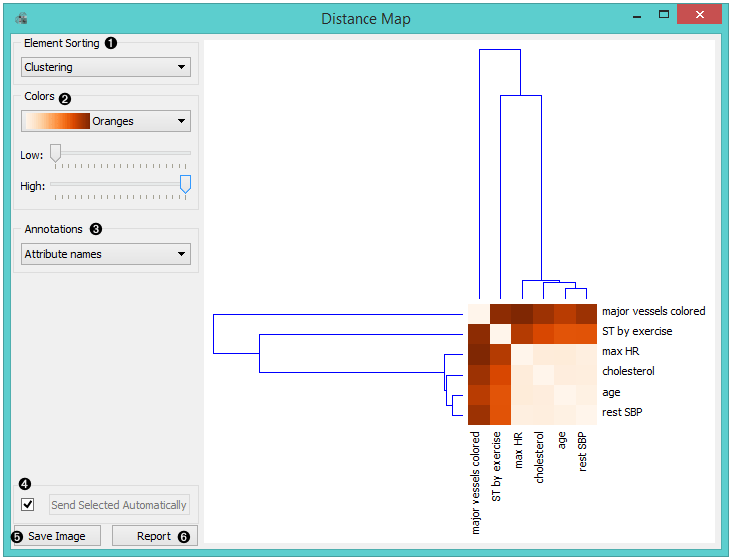732x560 pixels.
Task: Click the number 6 marker beside Report
Action: point(183,536)
